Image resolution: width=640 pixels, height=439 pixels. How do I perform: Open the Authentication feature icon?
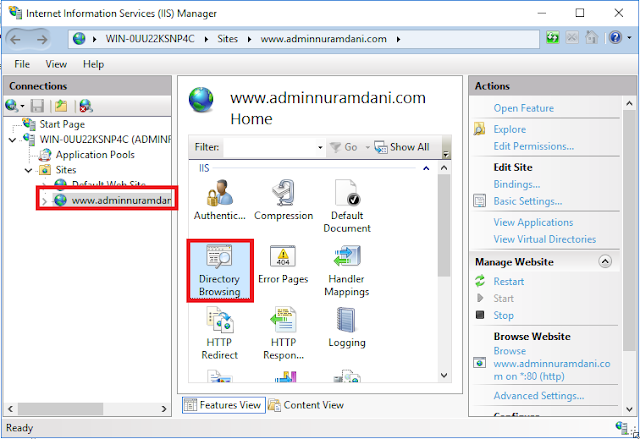click(x=220, y=200)
